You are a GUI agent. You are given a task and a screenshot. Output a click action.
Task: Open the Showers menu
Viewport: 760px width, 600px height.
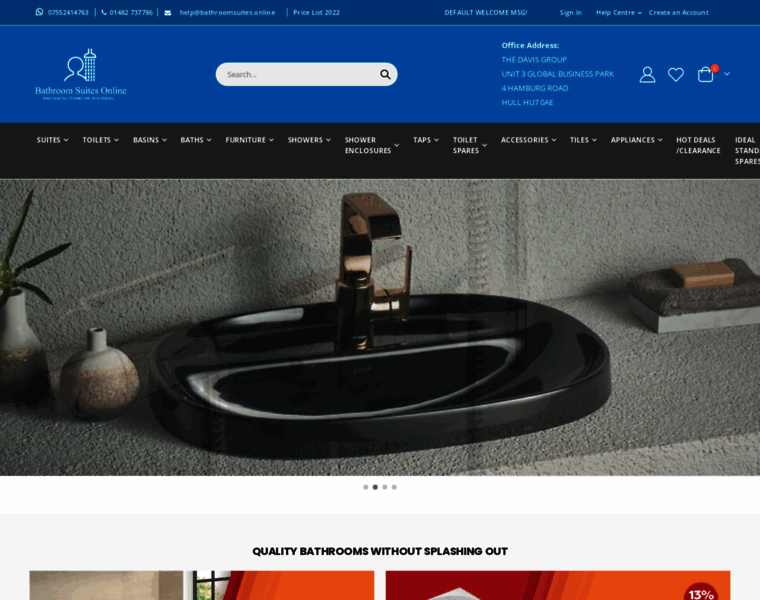[x=309, y=140]
